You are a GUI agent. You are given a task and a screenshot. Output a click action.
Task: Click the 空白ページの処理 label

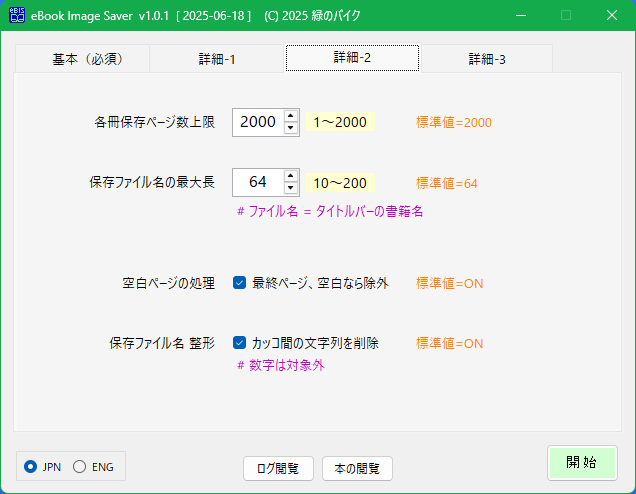pos(168,283)
